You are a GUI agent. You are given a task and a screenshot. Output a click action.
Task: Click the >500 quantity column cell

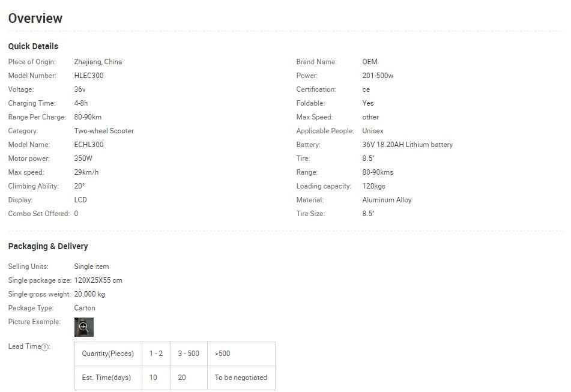[x=222, y=354]
